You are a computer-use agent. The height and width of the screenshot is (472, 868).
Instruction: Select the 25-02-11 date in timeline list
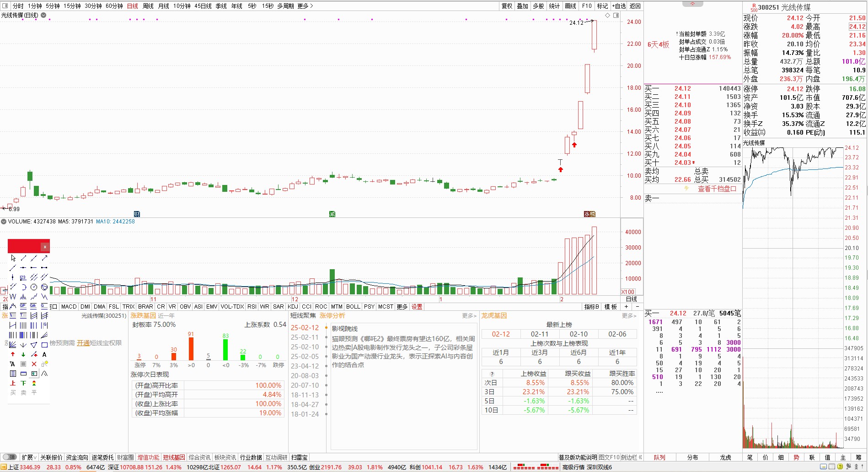305,337
